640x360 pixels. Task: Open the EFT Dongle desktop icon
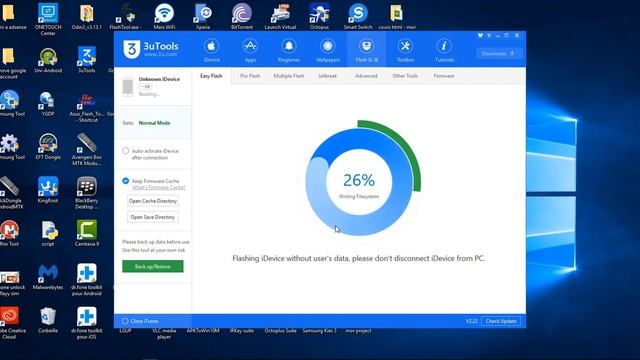click(48, 147)
